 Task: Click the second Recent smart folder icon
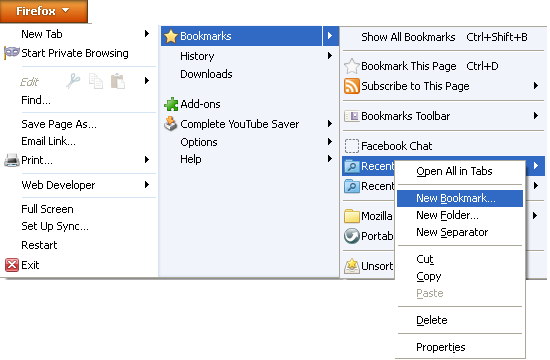351,186
